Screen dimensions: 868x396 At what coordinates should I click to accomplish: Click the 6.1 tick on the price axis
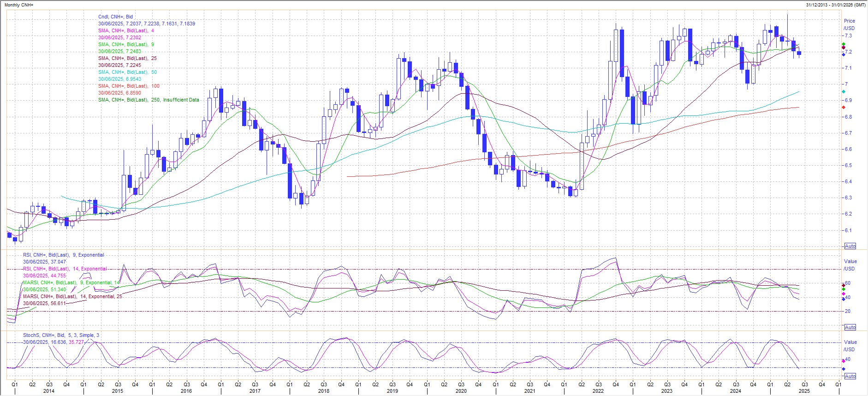pos(848,230)
